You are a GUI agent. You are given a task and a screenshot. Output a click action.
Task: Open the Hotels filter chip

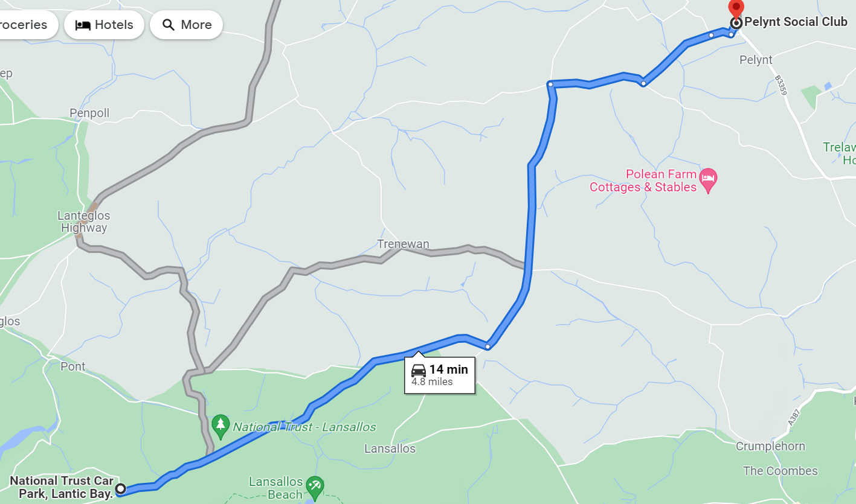pyautogui.click(x=104, y=25)
